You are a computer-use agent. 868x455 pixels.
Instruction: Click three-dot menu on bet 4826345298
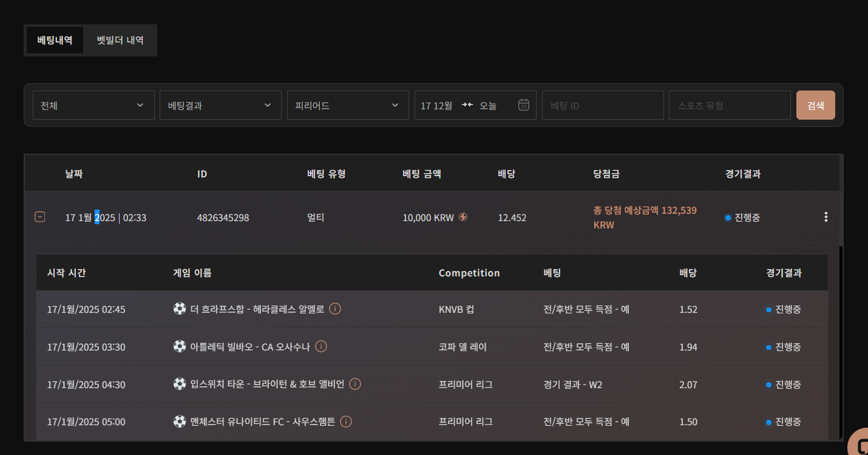826,217
